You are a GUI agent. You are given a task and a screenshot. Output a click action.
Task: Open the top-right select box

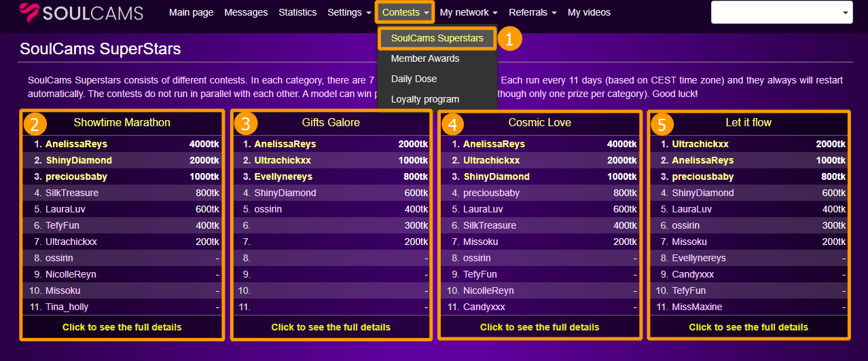781,12
